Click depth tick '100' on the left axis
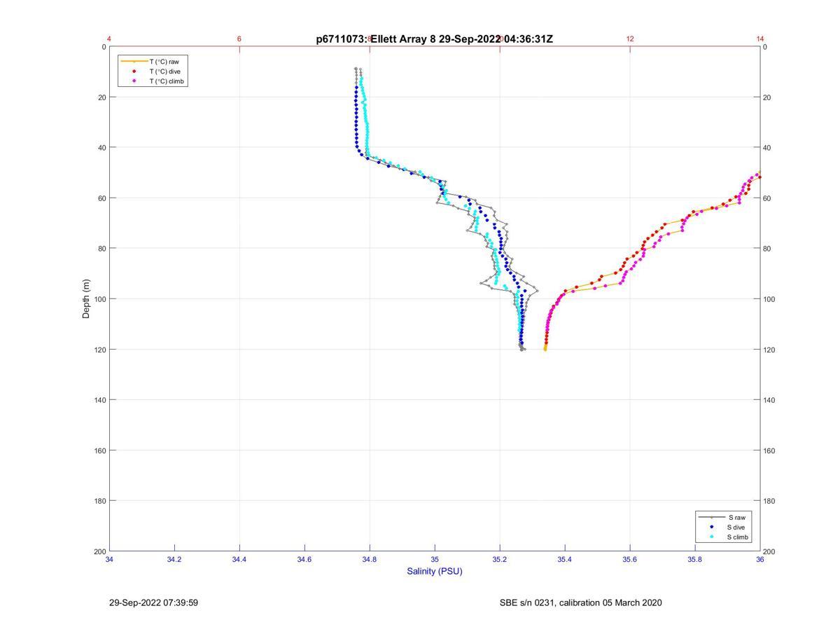The height and width of the screenshot is (620, 840). point(99,299)
